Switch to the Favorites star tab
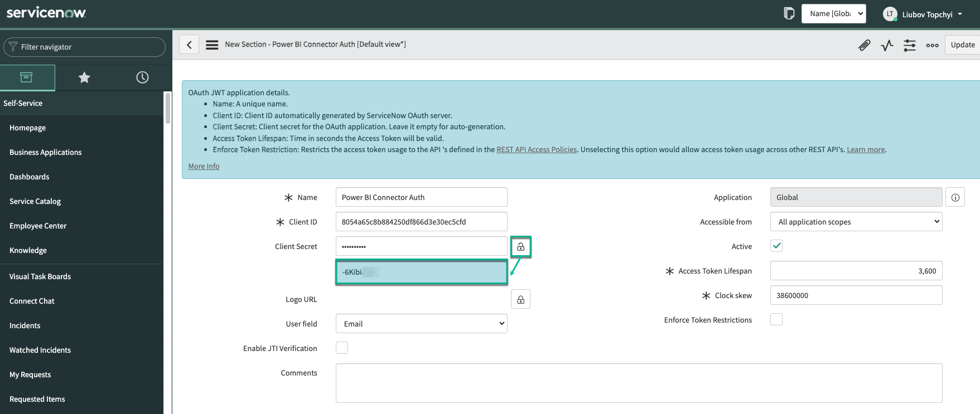This screenshot has height=414, width=980. tap(84, 77)
